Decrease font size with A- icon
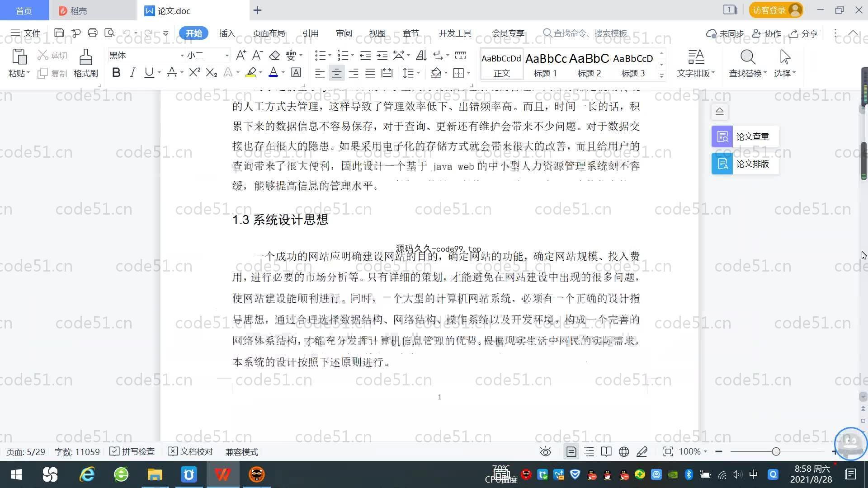The height and width of the screenshot is (488, 868). [257, 55]
